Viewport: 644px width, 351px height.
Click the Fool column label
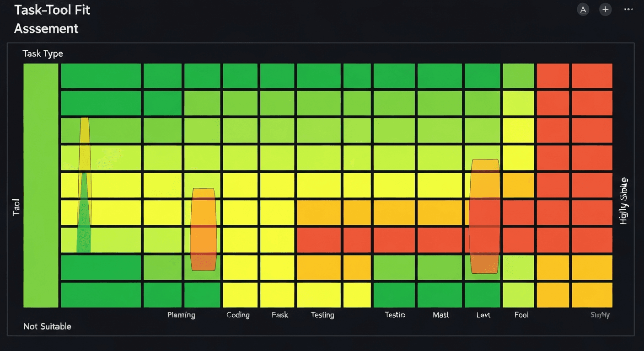point(521,315)
